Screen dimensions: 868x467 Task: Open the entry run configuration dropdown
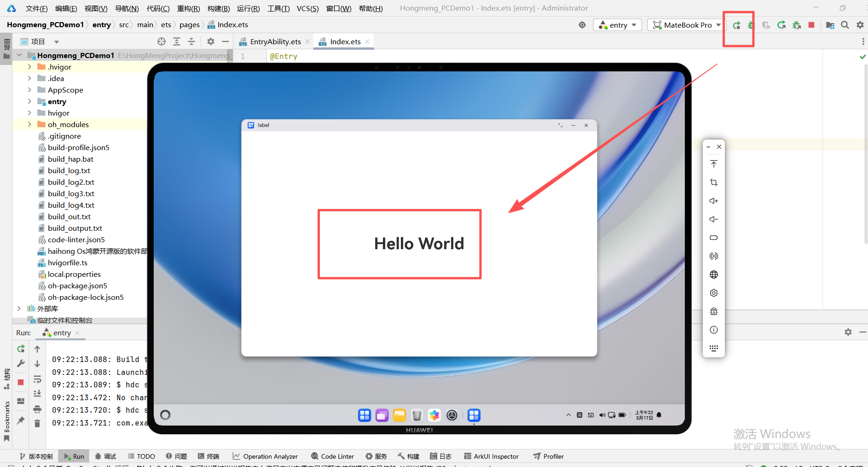tap(617, 25)
